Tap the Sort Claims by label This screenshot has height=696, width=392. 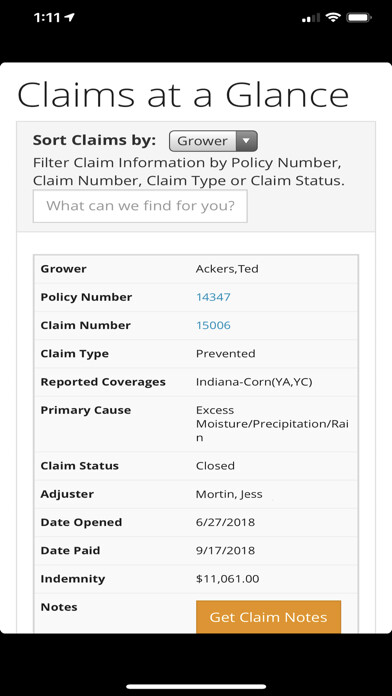[x=95, y=140]
